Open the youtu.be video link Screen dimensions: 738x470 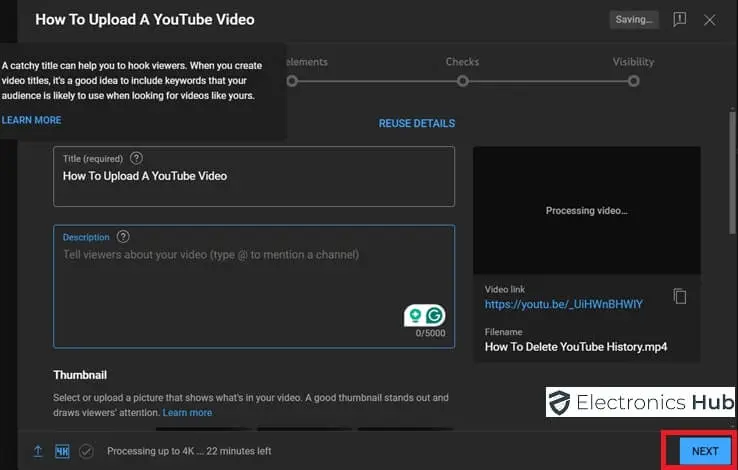(x=563, y=304)
